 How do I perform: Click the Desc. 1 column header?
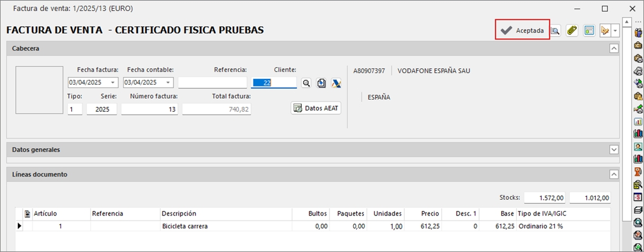(x=461, y=214)
